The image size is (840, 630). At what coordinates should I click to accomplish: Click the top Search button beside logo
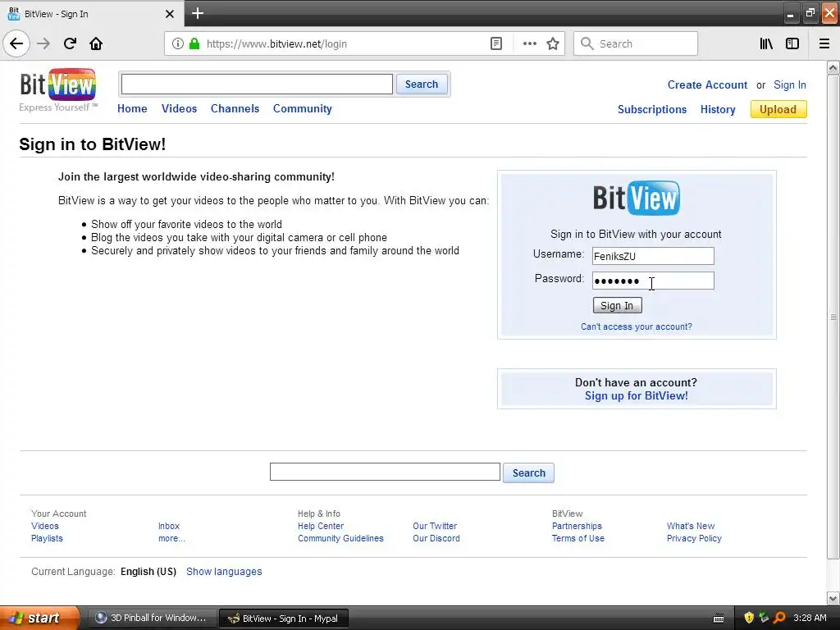pyautogui.click(x=422, y=84)
